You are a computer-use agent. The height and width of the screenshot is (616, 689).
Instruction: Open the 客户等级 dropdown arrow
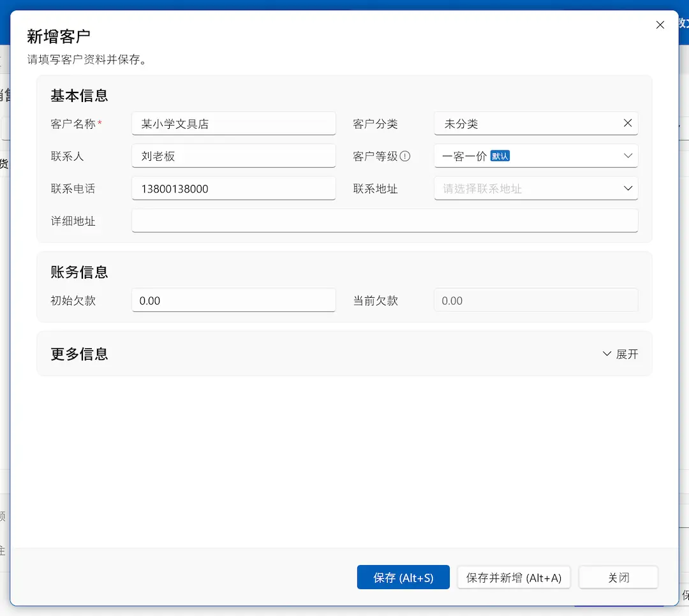(628, 156)
